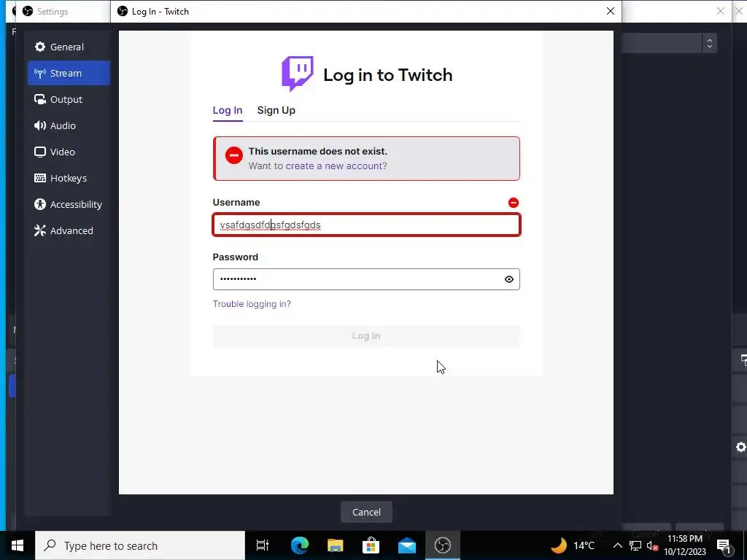The width and height of the screenshot is (747, 560).
Task: Click the Accessibility person icon
Action: point(40,204)
